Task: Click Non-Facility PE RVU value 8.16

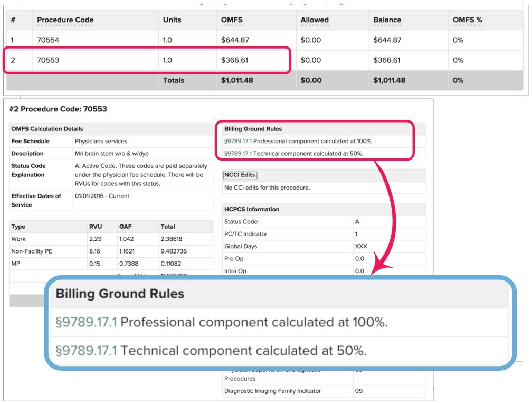Action: [94, 251]
